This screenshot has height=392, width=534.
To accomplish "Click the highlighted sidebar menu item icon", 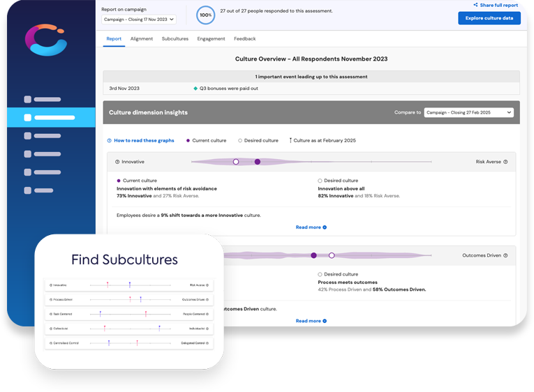I will [x=27, y=118].
